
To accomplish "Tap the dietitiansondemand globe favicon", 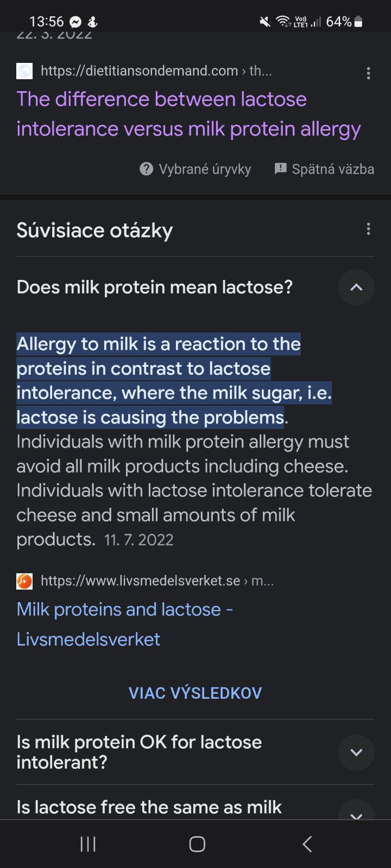I will (x=24, y=71).
